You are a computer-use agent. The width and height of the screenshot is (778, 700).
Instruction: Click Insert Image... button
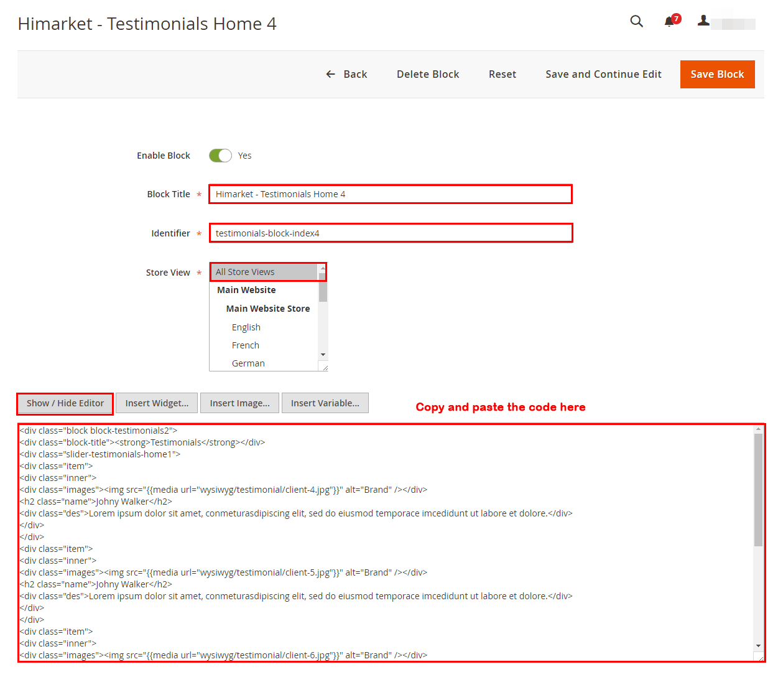pos(239,403)
